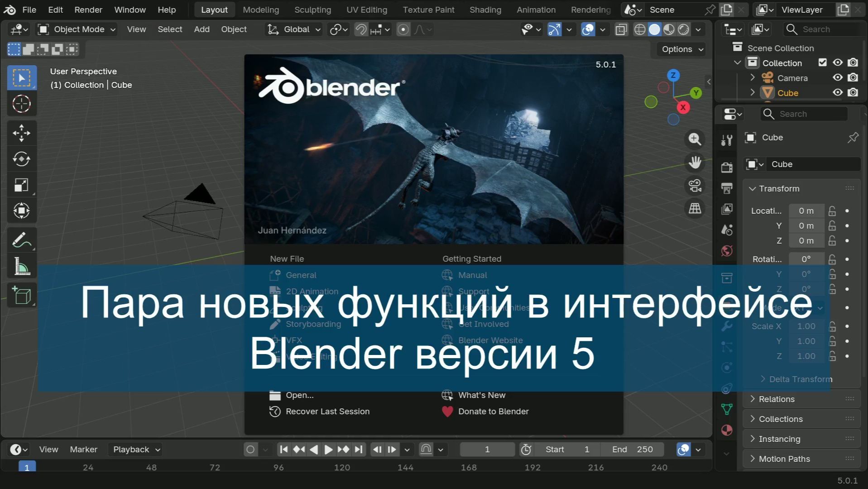Activate the Annotate tool
The width and height of the screenshot is (868, 489).
point(21,239)
